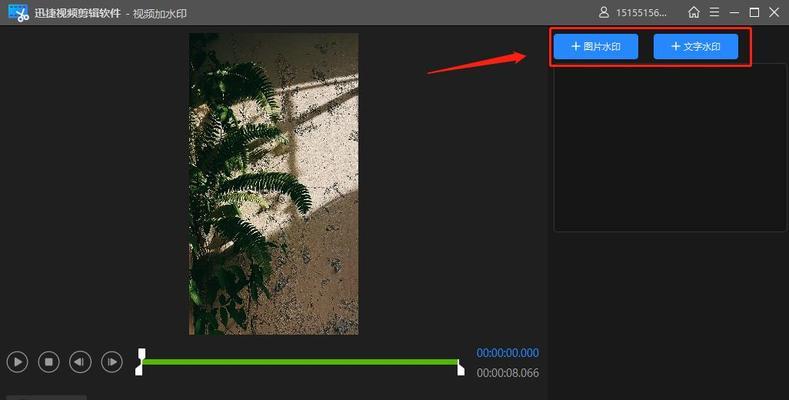
Task: Click the current time 00:00:00.000
Action: (x=508, y=353)
